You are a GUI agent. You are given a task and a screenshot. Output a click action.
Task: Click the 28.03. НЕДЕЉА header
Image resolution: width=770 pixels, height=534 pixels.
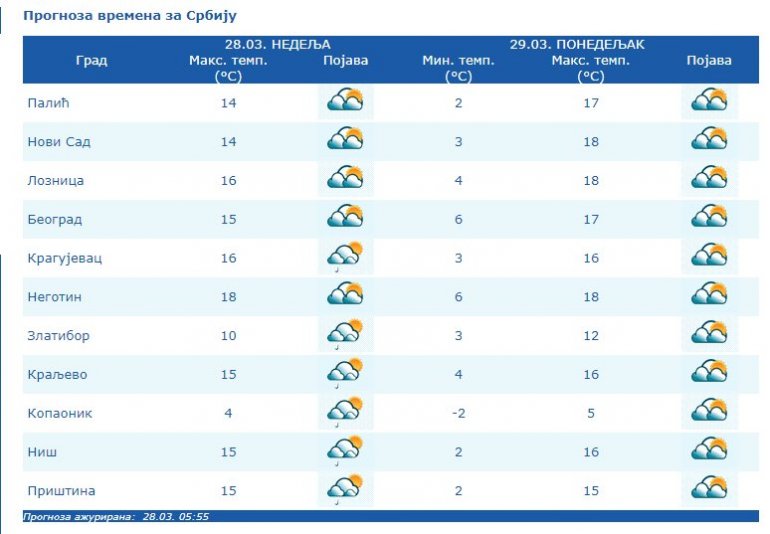[x=277, y=45]
